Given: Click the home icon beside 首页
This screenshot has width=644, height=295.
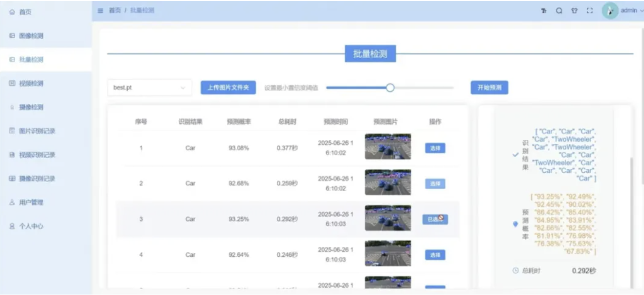Looking at the screenshot, I should 12,12.
